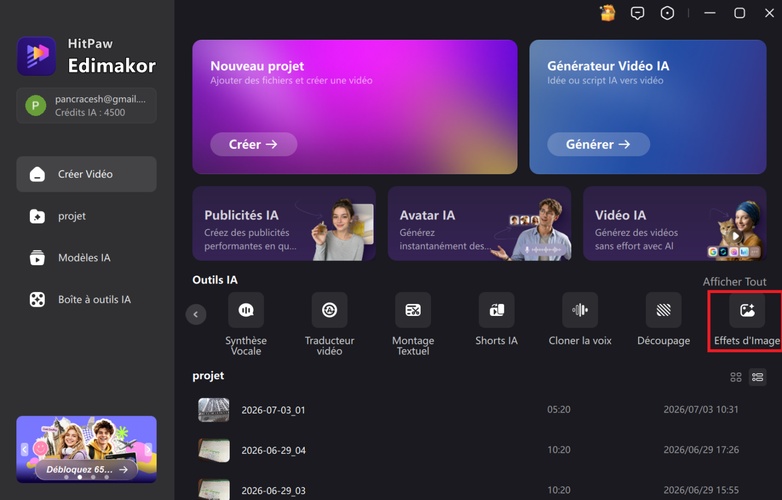Show next promo banner slide
This screenshot has width=782, height=500.
(x=148, y=450)
